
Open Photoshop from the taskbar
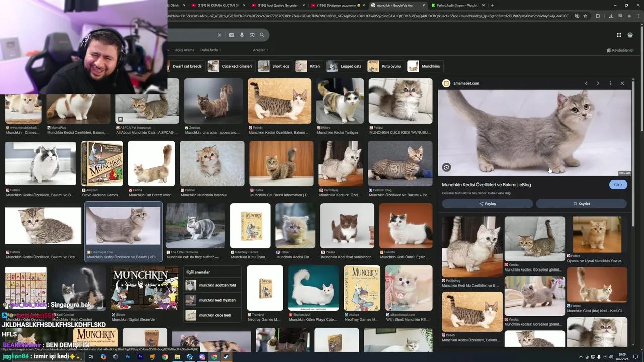click(x=128, y=357)
